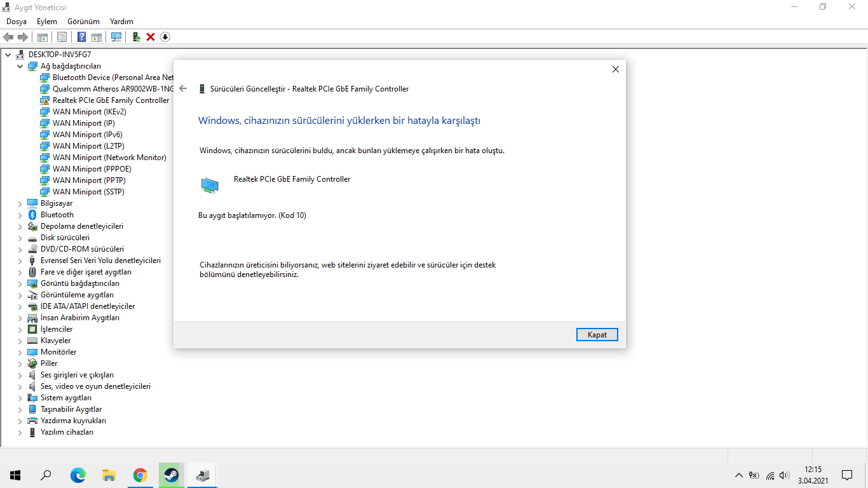Click the mouse icon for Fare ve diğer işaret aygıtları
Viewport: 868px width, 488px height.
tap(32, 272)
